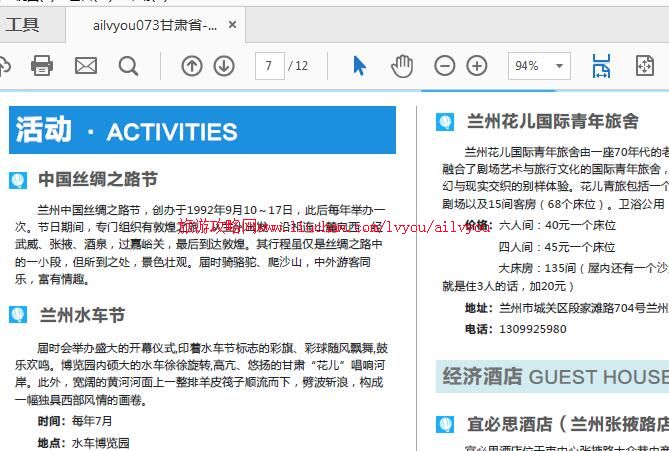Click the email envelope icon
The width and height of the screenshot is (669, 451).
86,66
